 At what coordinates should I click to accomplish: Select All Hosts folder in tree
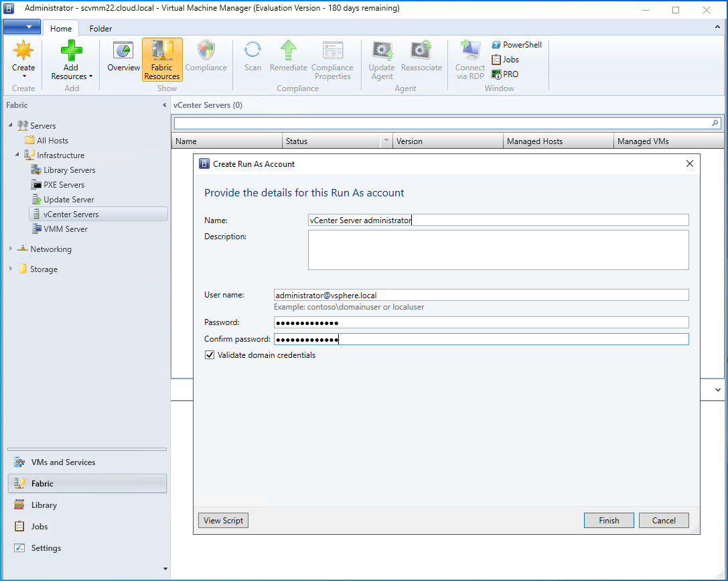tap(47, 140)
